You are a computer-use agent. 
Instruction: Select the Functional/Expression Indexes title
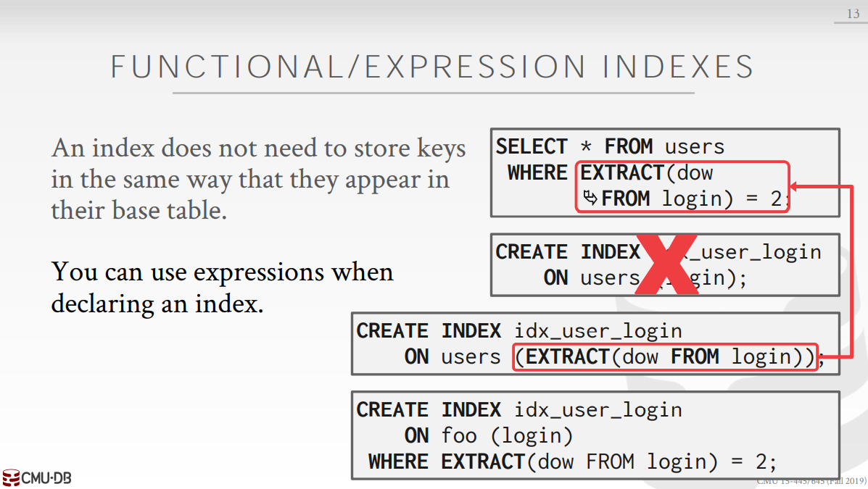(433, 67)
